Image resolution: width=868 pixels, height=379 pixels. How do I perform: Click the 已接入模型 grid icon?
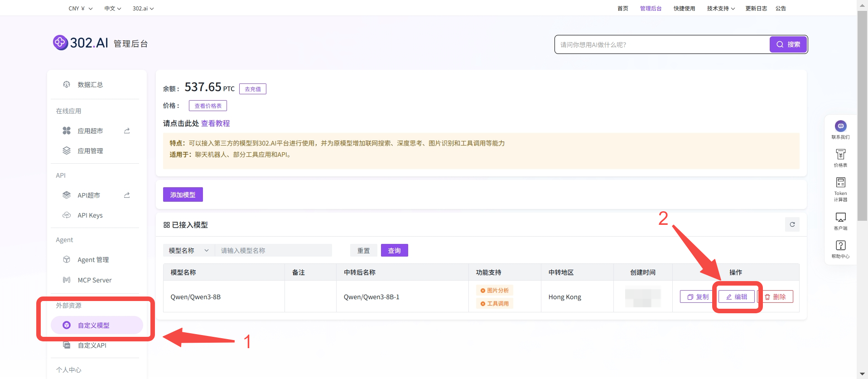[x=167, y=225]
